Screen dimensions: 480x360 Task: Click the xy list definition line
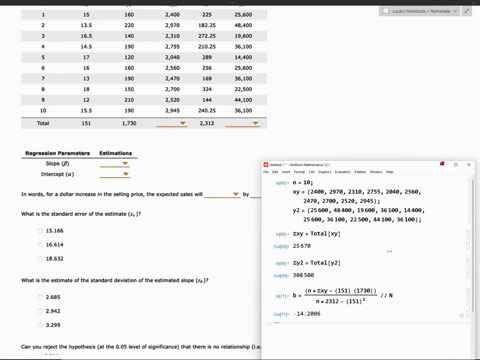pyautogui.click(x=357, y=196)
